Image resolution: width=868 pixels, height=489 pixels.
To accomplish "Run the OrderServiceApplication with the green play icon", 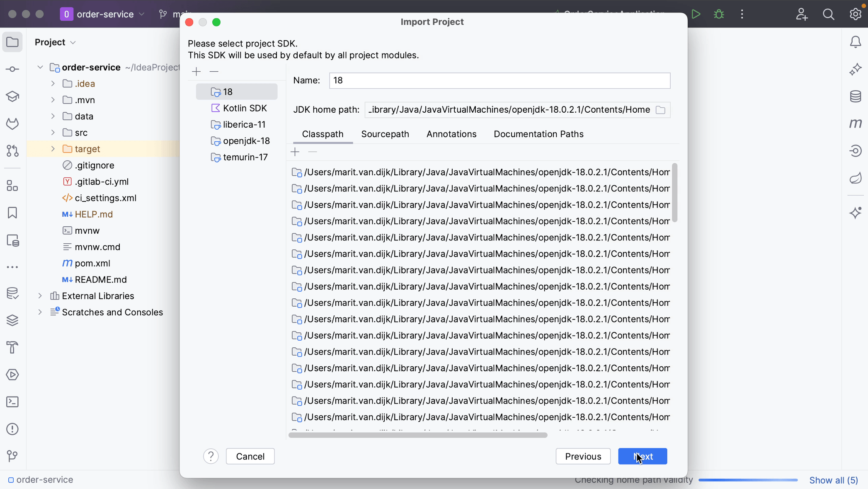I will tap(696, 14).
